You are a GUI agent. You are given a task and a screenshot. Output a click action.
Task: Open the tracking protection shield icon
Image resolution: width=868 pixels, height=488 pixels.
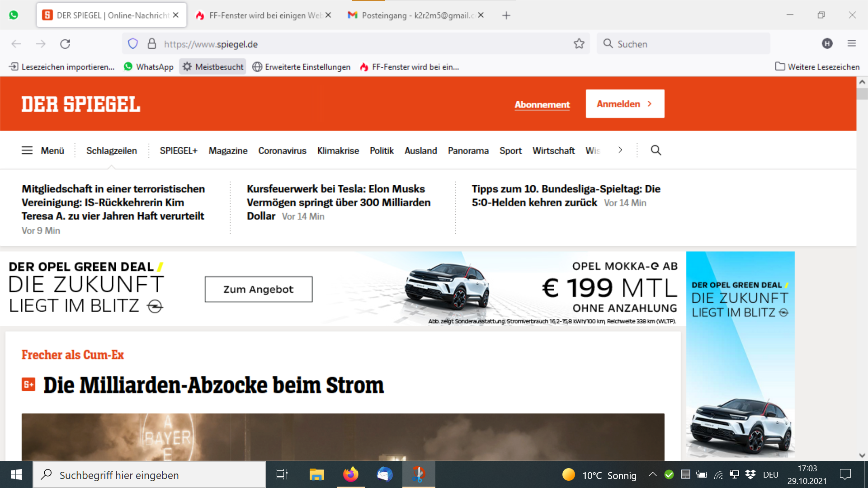[132, 44]
